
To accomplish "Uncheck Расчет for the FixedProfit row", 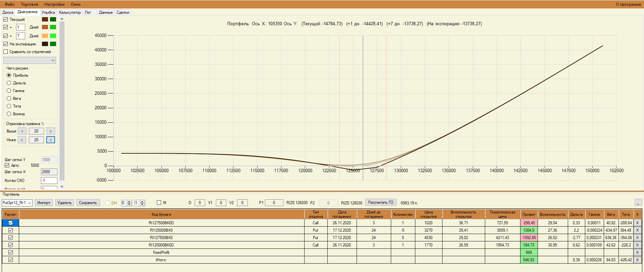I will point(10,252).
